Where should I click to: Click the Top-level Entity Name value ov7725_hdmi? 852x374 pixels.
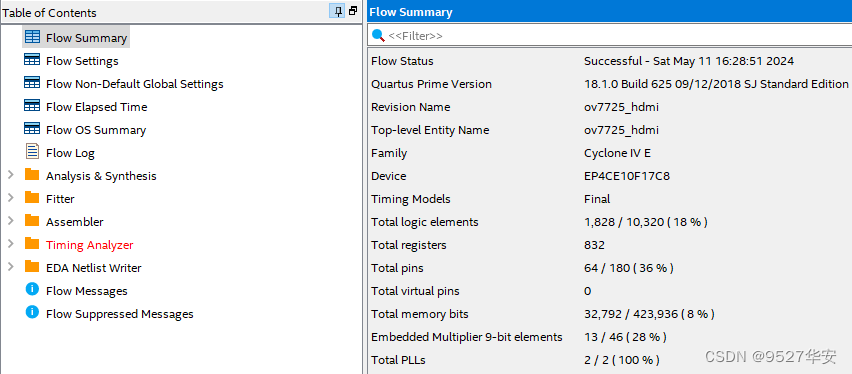pyautogui.click(x=621, y=130)
